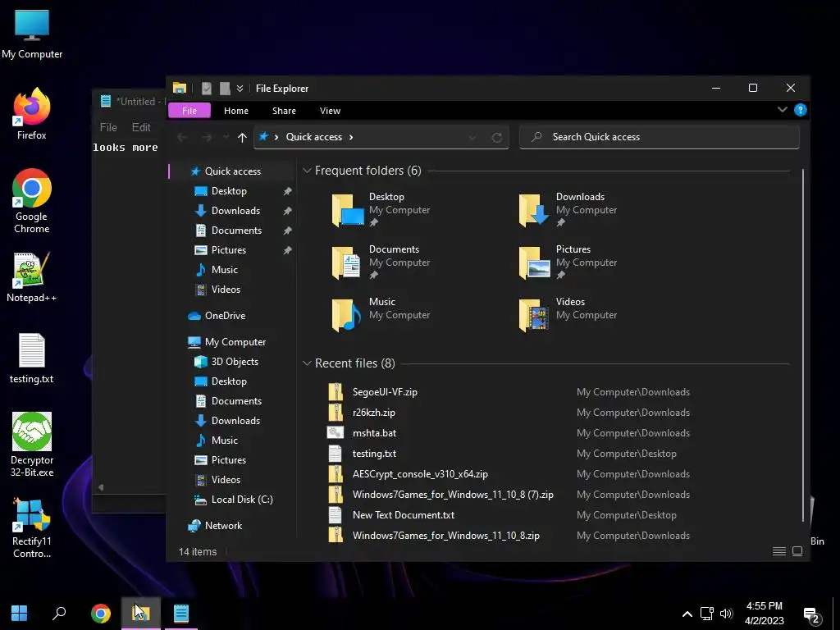This screenshot has width=840, height=630.
Task: Open the File ribbon tab
Action: [x=189, y=111]
